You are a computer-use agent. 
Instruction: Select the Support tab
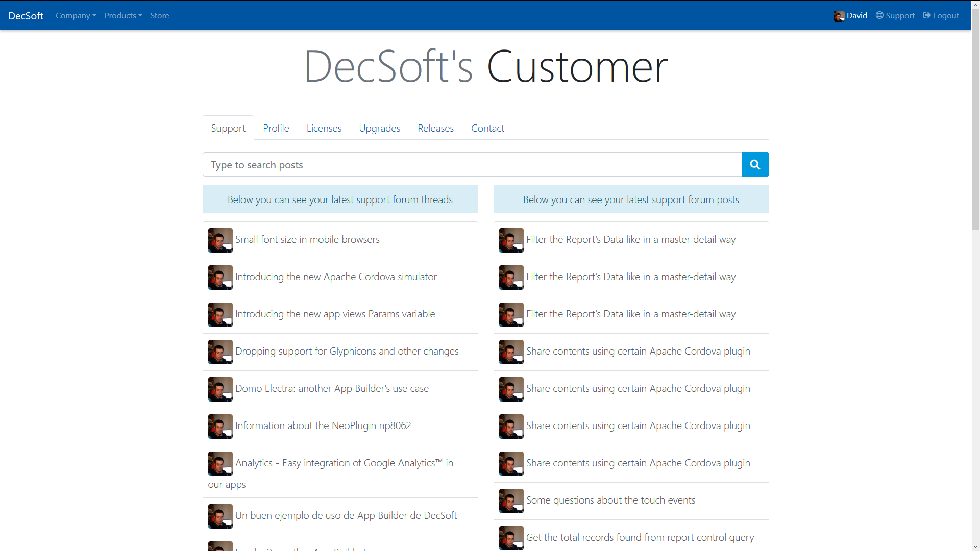[x=228, y=128]
